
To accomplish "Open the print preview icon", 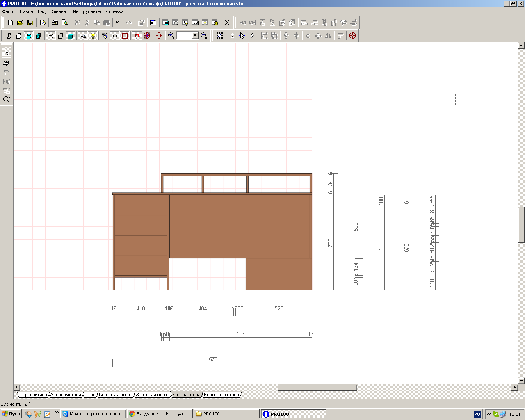I will [x=64, y=23].
